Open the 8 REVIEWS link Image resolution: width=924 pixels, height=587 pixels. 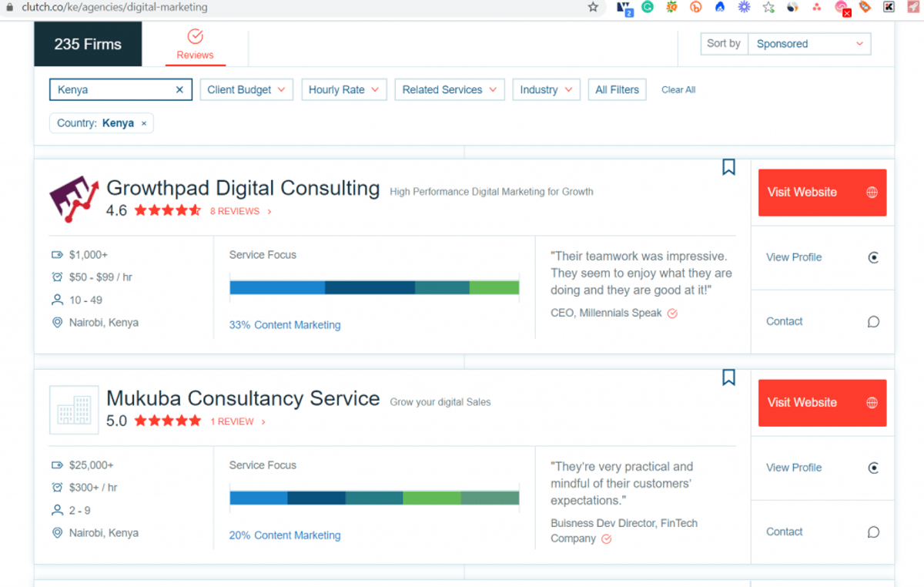[240, 211]
